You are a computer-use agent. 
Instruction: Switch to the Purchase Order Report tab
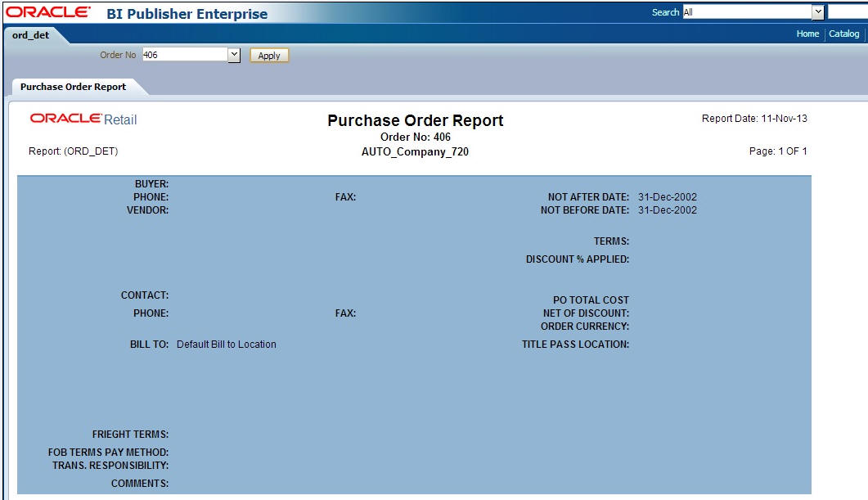(x=73, y=87)
